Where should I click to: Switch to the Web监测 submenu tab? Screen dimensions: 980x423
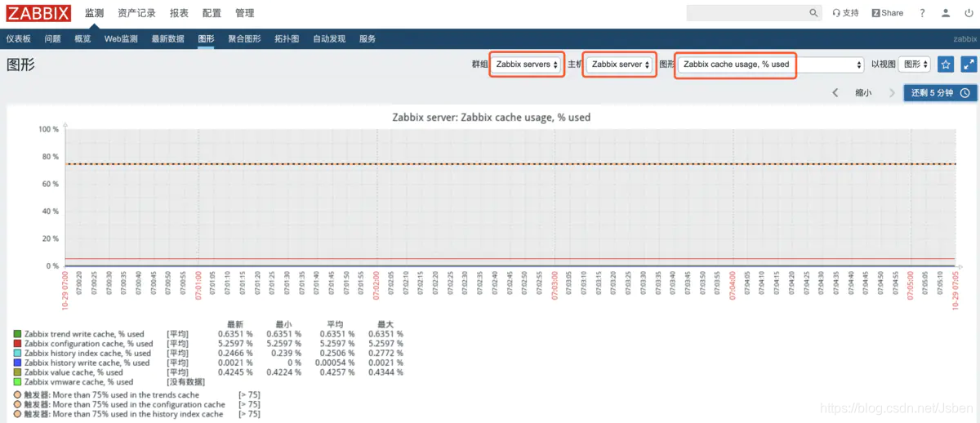click(x=121, y=39)
